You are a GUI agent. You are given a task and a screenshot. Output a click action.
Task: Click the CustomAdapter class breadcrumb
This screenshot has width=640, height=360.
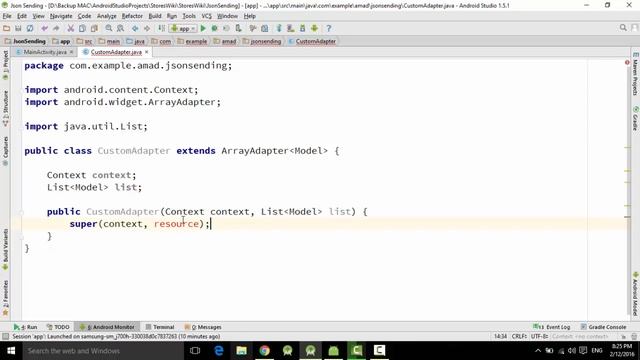pyautogui.click(x=312, y=41)
